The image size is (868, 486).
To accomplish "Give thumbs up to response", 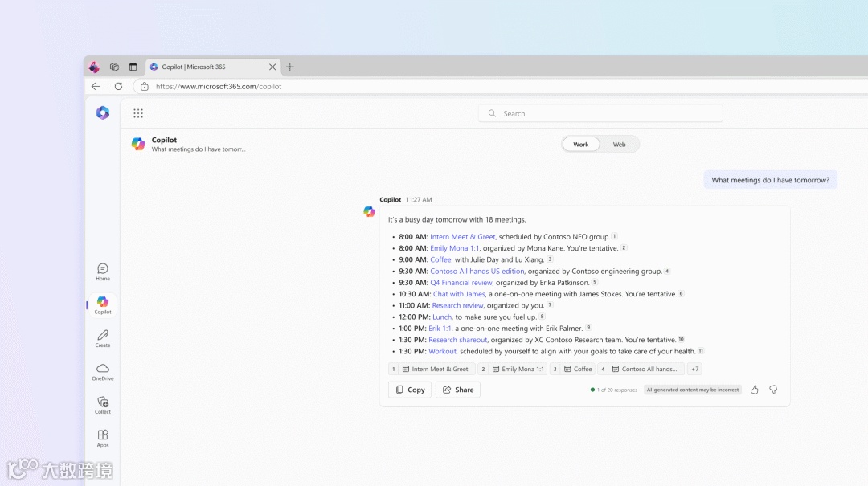I will coord(755,390).
